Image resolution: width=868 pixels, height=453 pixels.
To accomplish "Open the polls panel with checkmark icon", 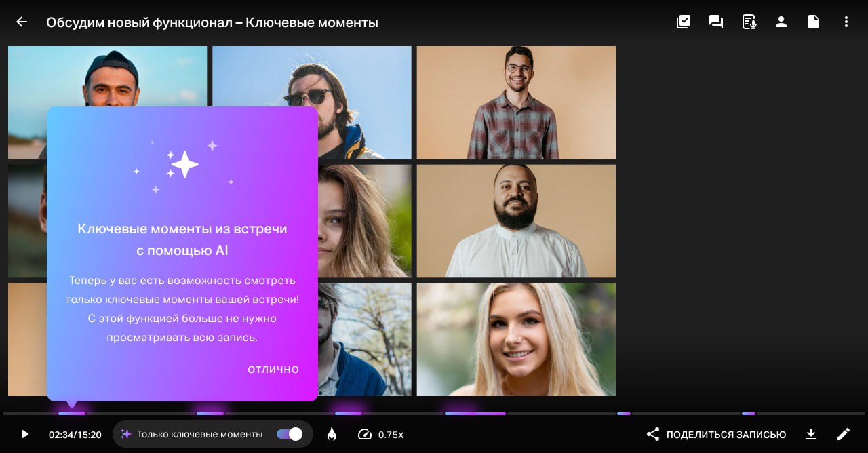I will pyautogui.click(x=683, y=21).
